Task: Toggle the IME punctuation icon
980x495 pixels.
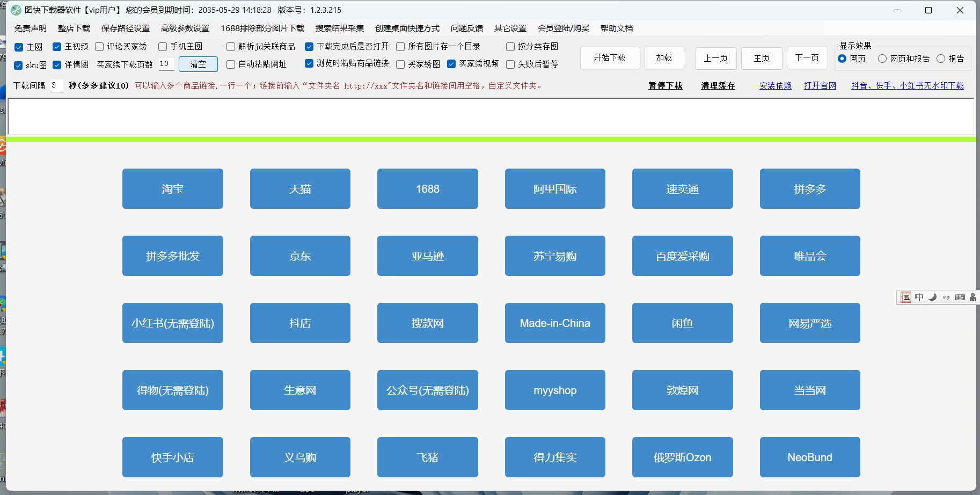Action: [946, 297]
